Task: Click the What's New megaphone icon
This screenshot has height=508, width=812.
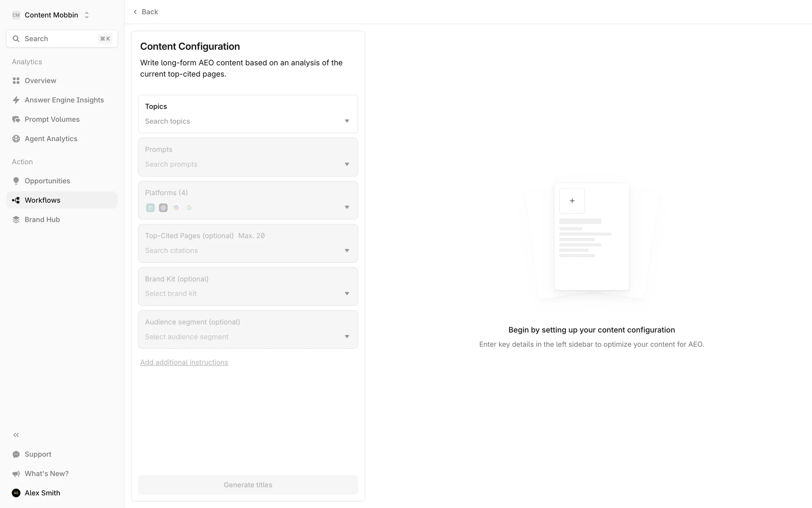Action: (x=16, y=474)
